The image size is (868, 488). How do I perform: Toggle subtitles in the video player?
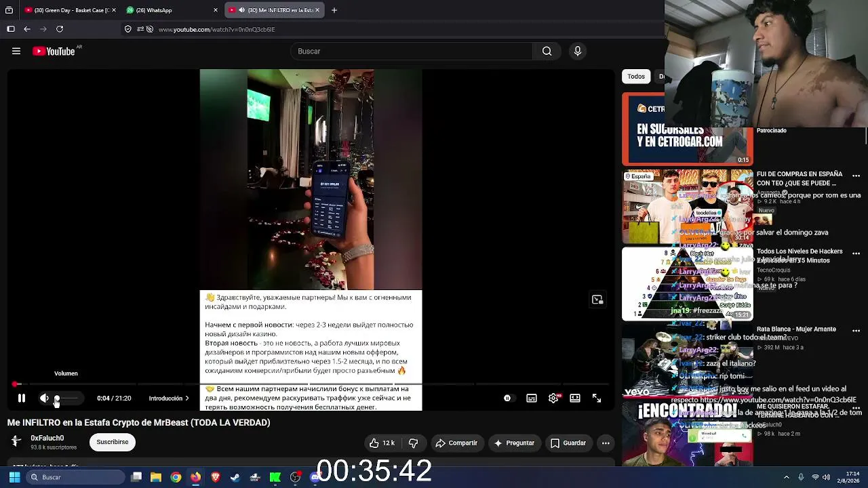click(532, 399)
